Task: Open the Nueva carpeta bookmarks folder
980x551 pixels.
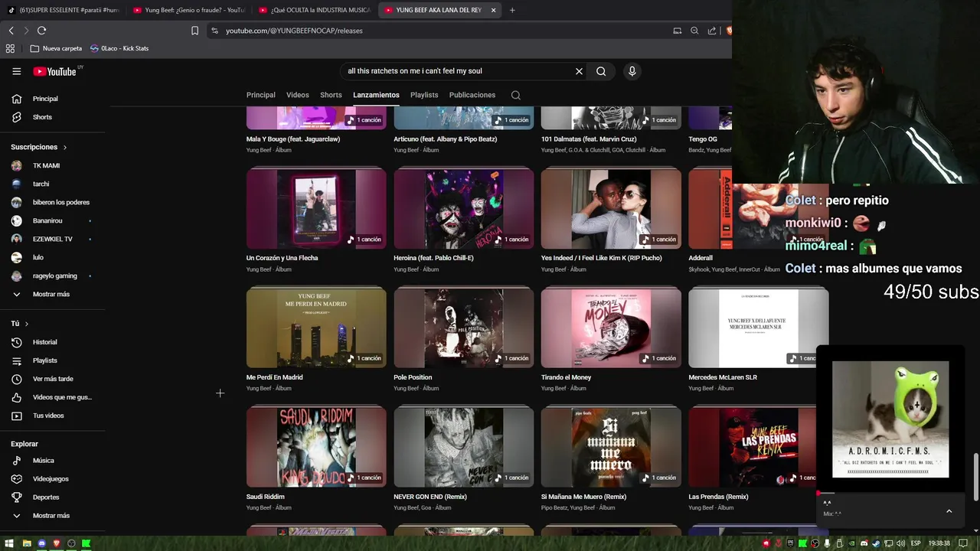Action: point(56,48)
